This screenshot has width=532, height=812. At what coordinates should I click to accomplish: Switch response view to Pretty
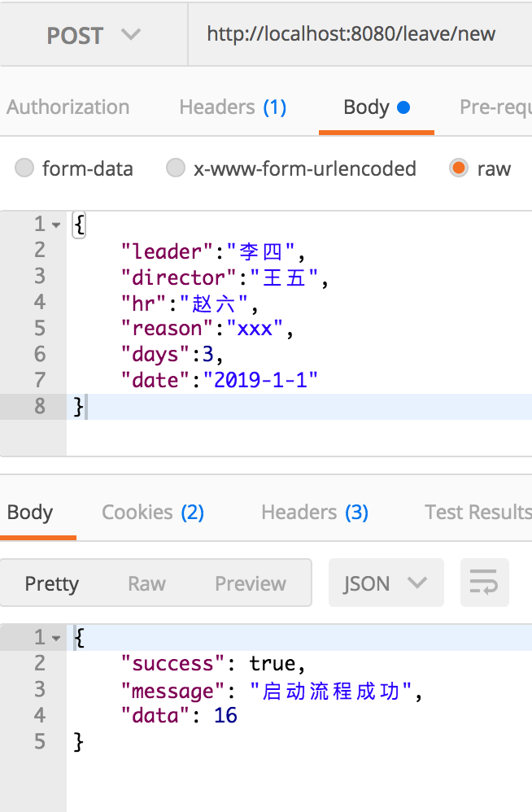point(52,583)
